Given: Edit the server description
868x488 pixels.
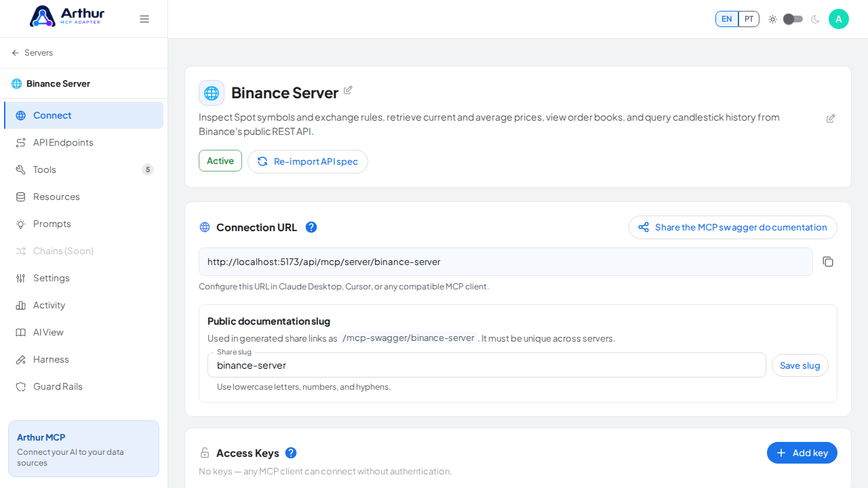Looking at the screenshot, I should (x=831, y=119).
